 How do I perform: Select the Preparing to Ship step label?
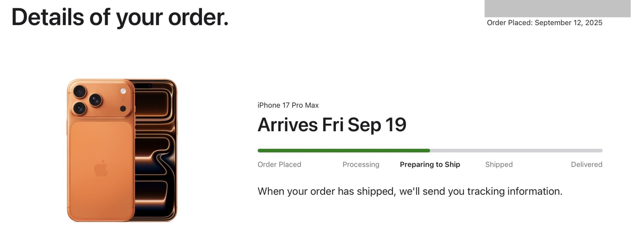[430, 164]
